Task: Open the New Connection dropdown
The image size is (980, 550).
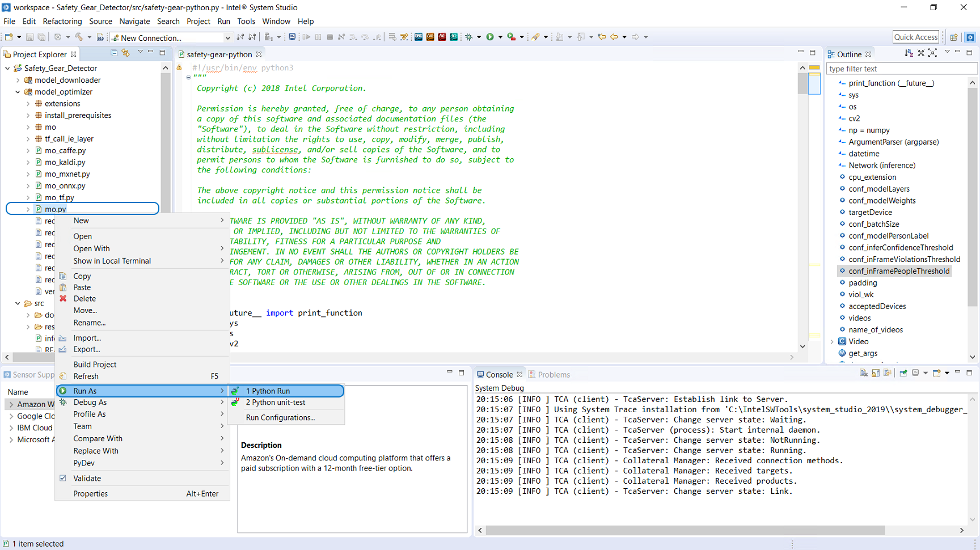Action: 227,38
